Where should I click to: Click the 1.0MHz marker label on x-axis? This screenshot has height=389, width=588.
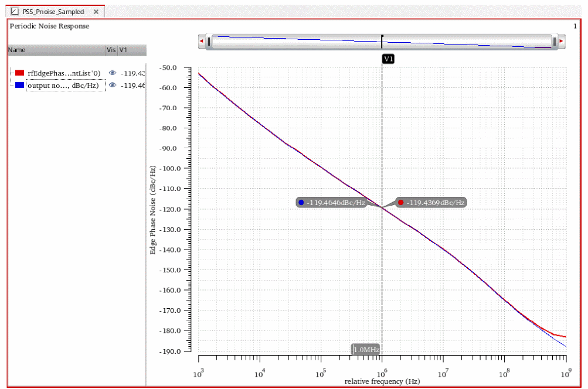[x=366, y=350]
